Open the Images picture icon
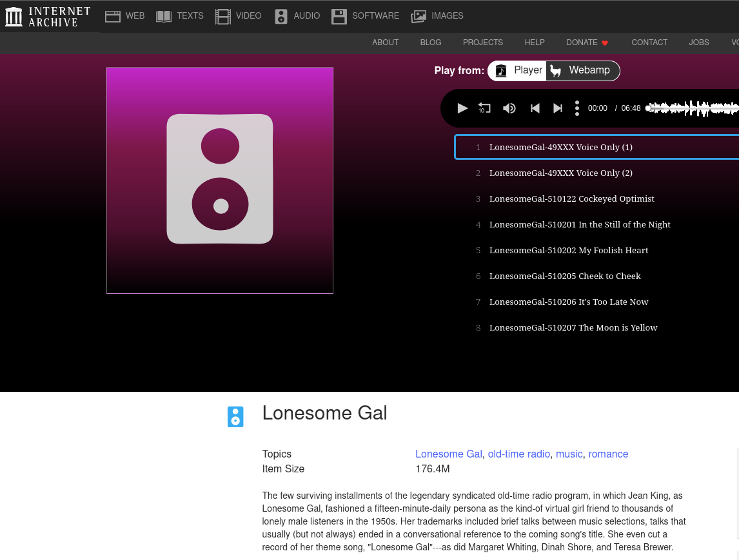This screenshot has width=739, height=560. (419, 17)
